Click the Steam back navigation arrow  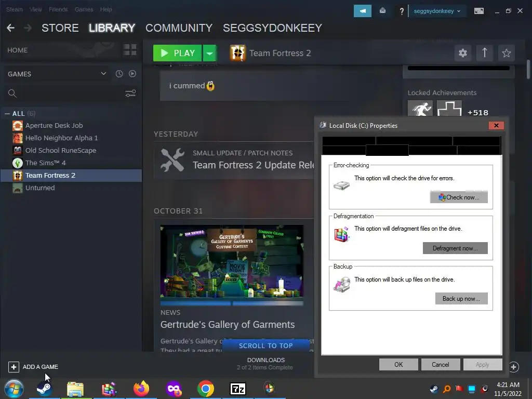point(10,28)
